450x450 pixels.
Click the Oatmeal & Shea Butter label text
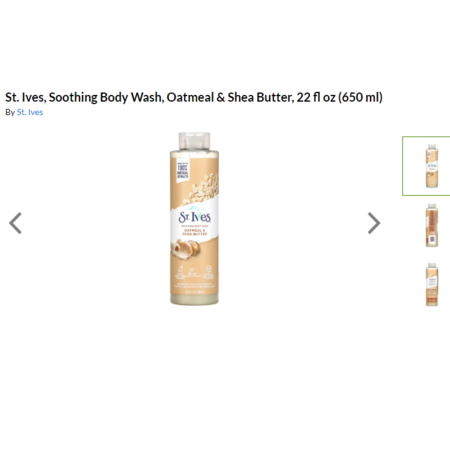195,232
